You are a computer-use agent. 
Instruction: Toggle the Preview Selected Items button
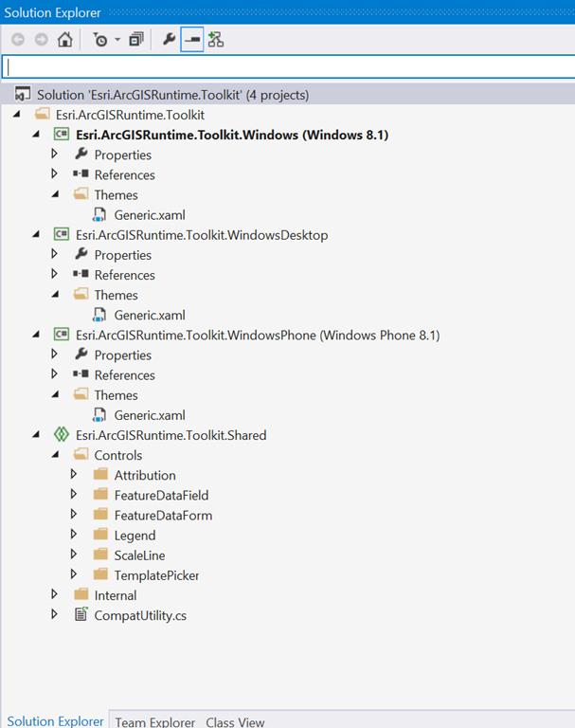pos(191,40)
